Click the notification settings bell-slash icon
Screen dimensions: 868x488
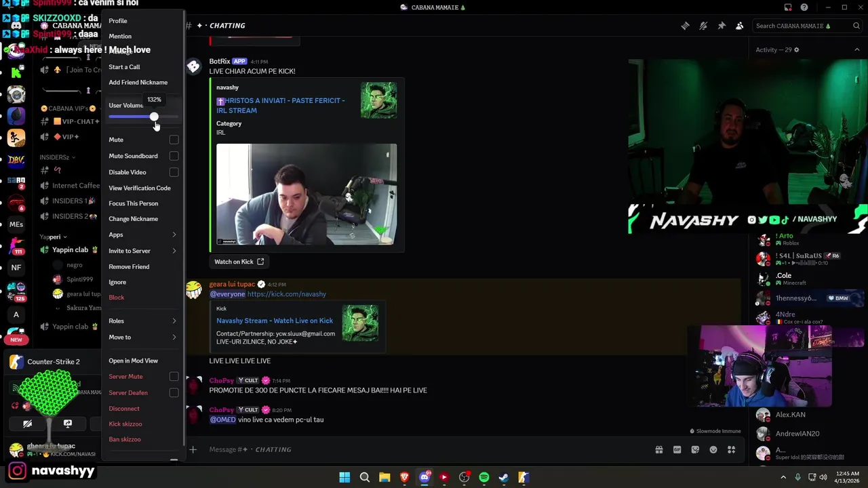point(703,26)
